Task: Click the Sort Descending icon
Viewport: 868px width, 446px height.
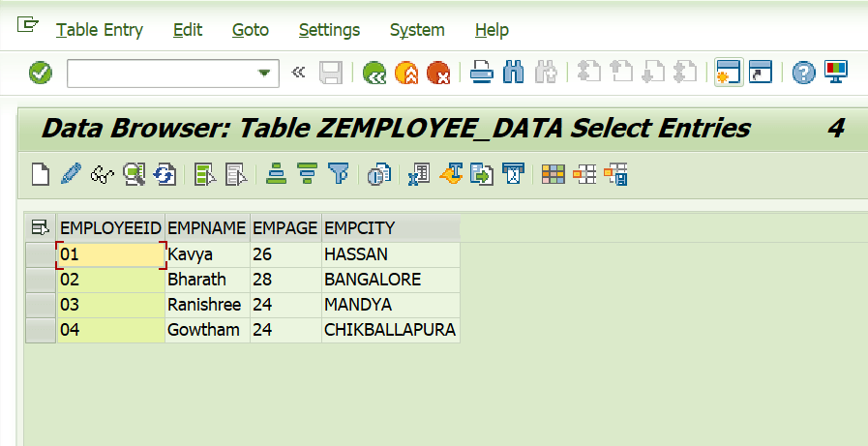Action: [x=307, y=175]
